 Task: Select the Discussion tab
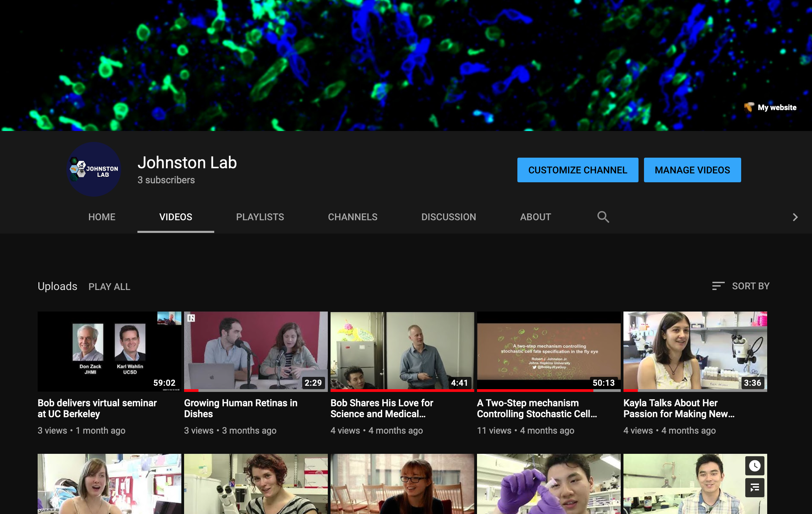(x=448, y=217)
